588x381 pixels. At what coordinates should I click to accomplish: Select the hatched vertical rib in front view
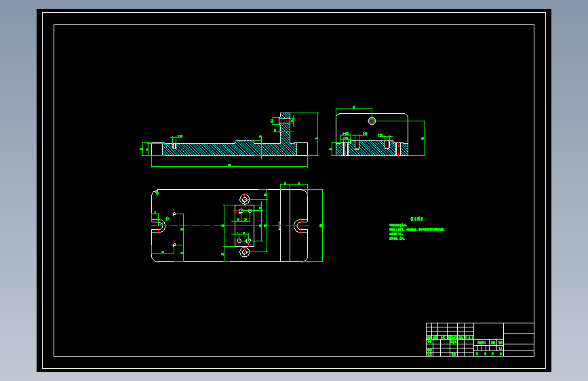pos(286,127)
